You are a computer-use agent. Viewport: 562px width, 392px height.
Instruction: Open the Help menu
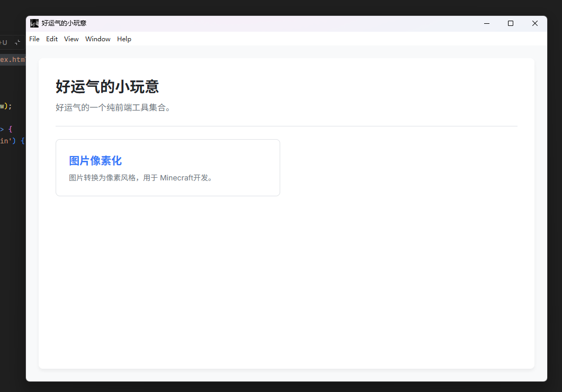point(124,39)
